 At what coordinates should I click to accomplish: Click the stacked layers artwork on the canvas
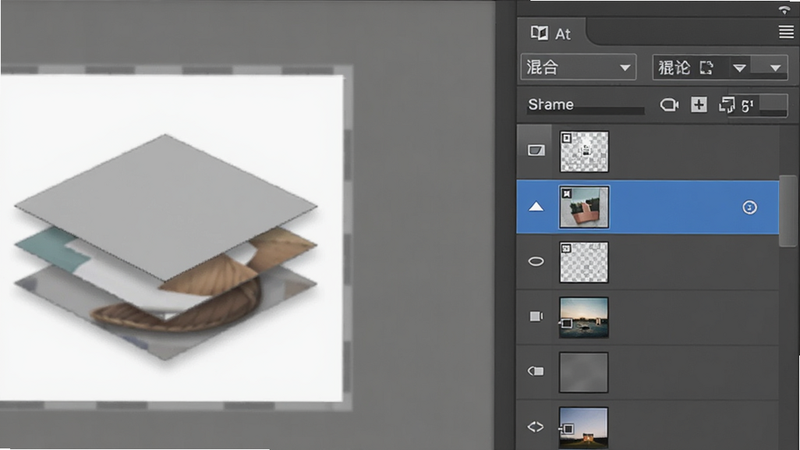pos(166,246)
